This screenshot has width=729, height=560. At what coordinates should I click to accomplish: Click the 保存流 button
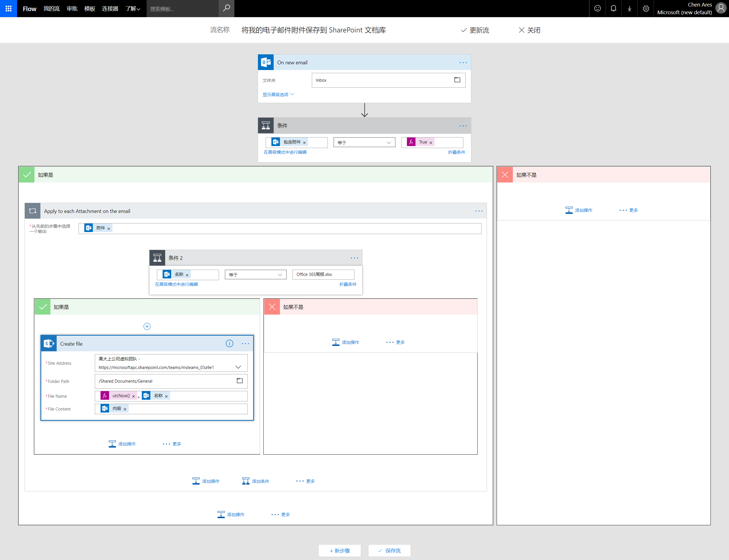pos(389,551)
